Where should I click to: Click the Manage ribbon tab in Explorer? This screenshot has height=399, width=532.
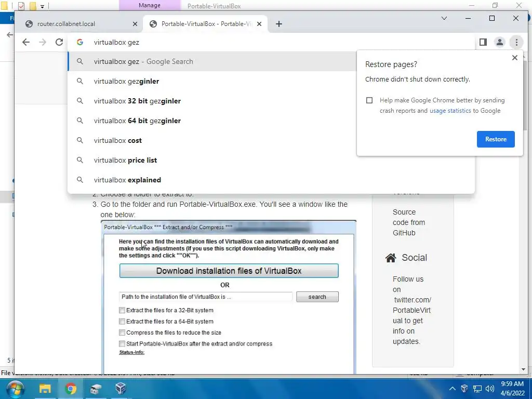pyautogui.click(x=149, y=5)
